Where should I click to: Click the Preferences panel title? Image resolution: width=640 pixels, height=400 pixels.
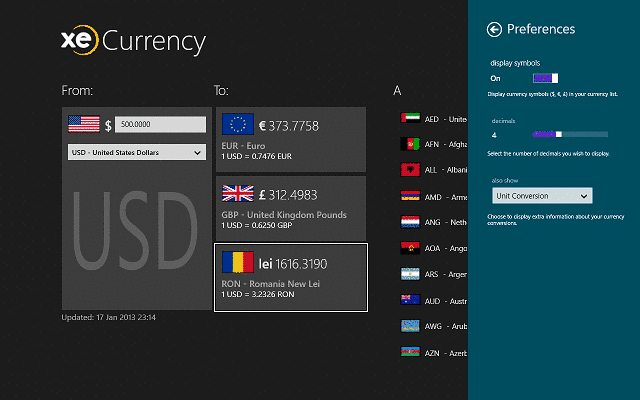tap(541, 29)
